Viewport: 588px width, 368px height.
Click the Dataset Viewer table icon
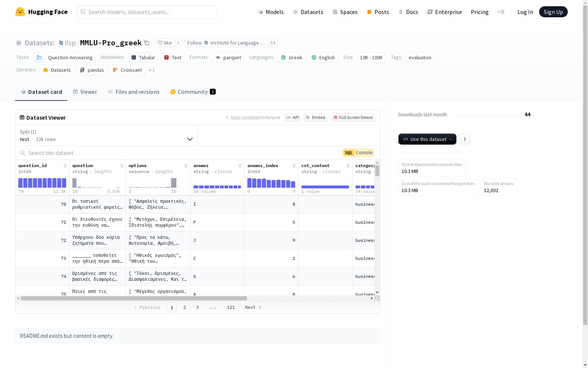coord(22,117)
